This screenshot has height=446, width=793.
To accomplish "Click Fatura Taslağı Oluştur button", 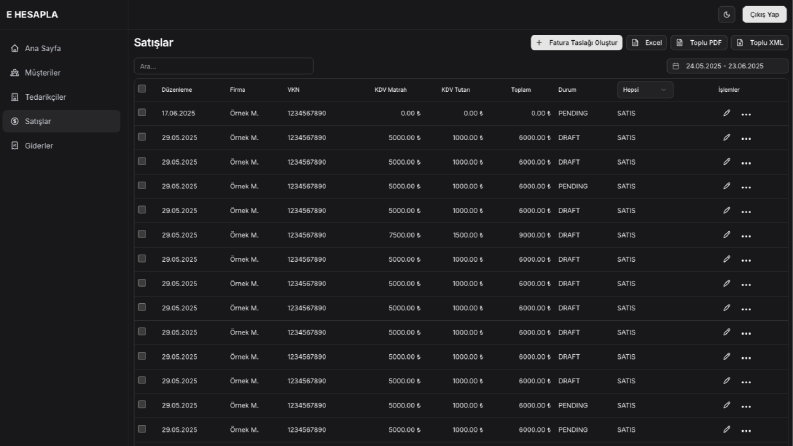I will pyautogui.click(x=577, y=42).
